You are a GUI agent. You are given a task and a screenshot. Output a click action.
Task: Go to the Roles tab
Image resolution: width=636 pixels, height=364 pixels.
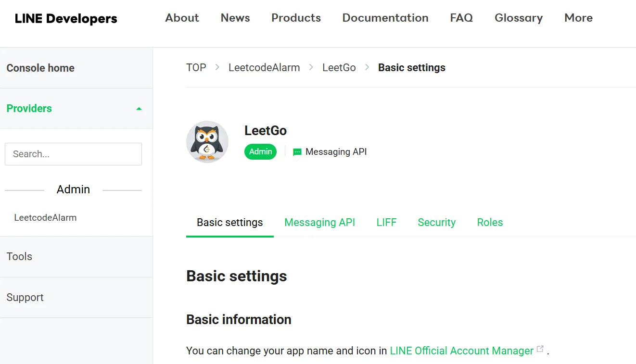pyautogui.click(x=490, y=222)
